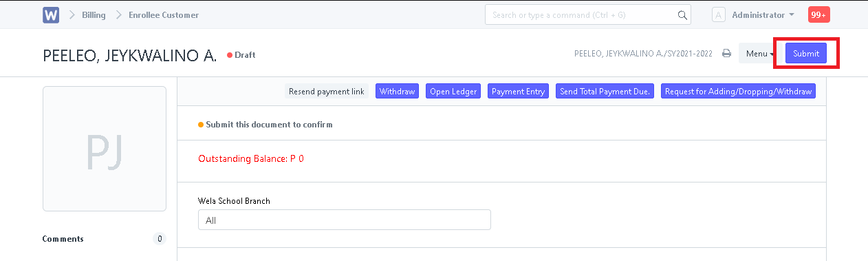Expand the Menu dropdown button
This screenshot has height=261, width=868.
click(760, 54)
